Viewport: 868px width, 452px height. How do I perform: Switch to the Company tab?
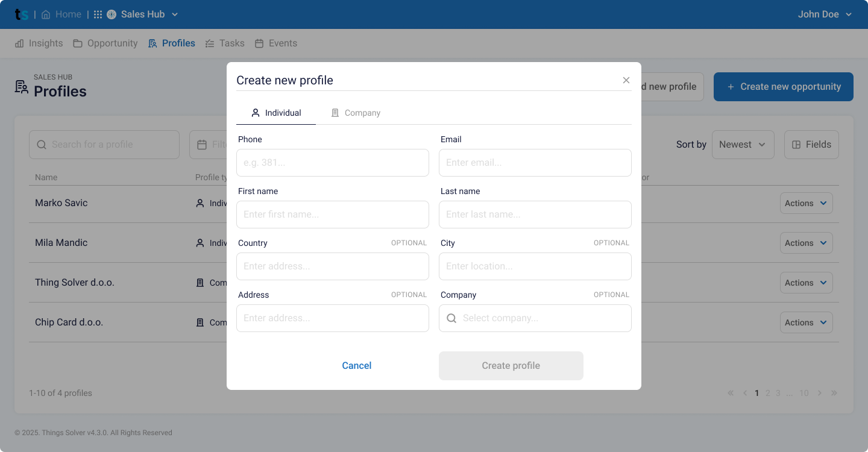(356, 113)
